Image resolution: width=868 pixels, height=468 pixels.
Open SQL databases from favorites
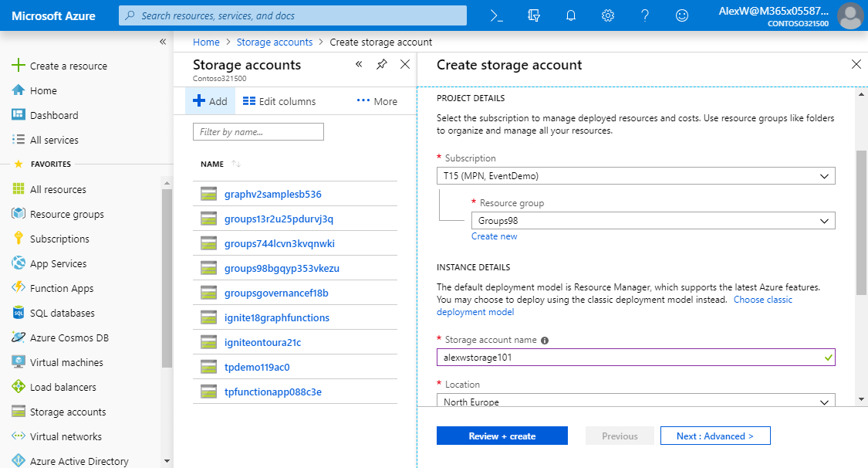(62, 313)
